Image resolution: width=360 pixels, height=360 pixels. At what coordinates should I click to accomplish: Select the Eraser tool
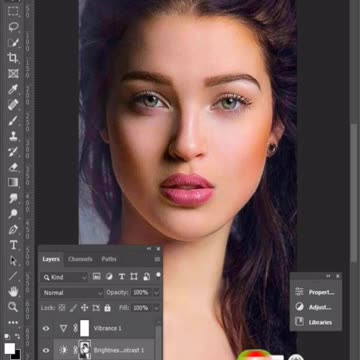(x=13, y=167)
